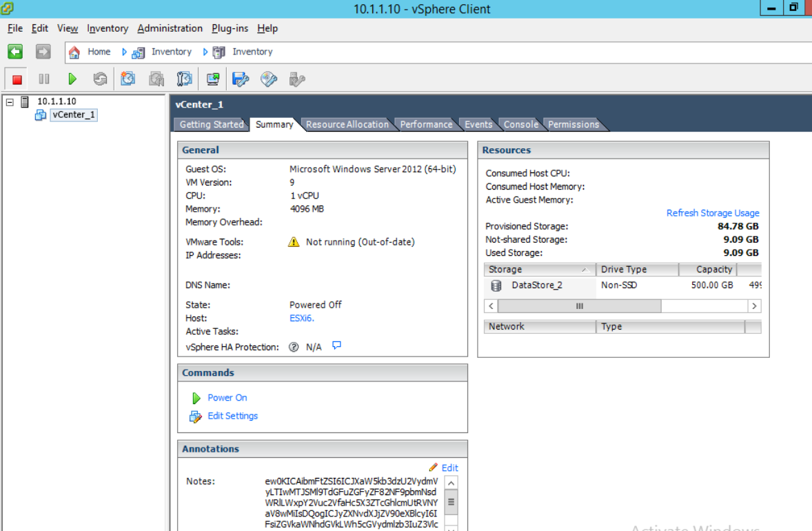Viewport: 812px width, 531px height.
Task: Switch to the Performance tab
Action: point(426,124)
